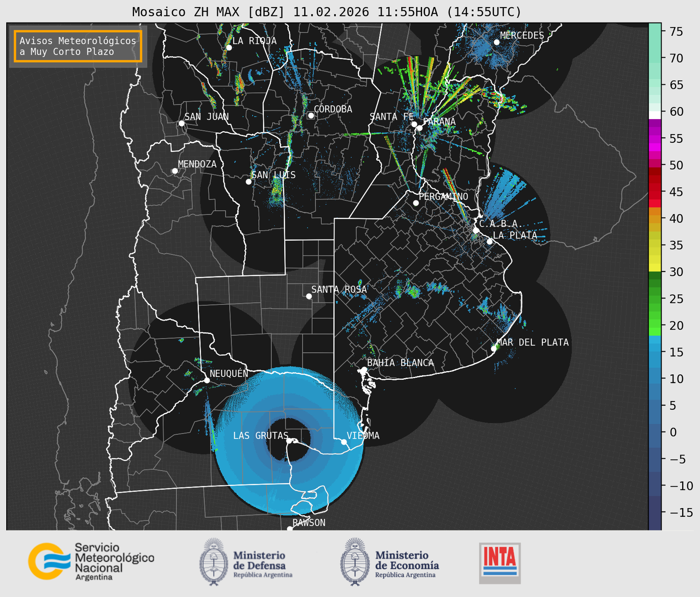Click the Ministerio de Economía crest
The image size is (700, 597).
[x=355, y=562]
